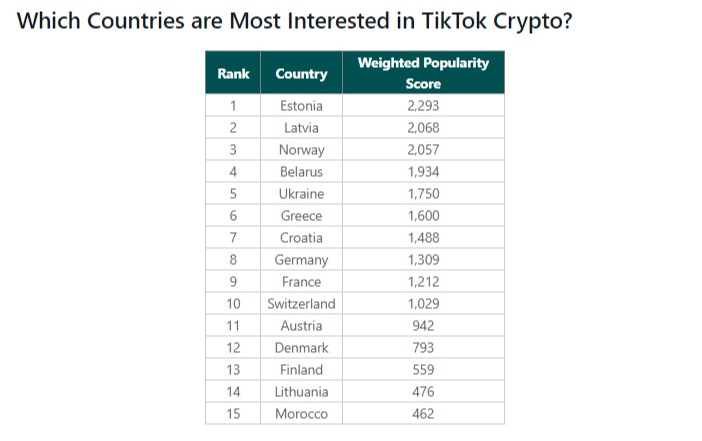Click the Greece country cell
702x441 pixels.
point(301,215)
